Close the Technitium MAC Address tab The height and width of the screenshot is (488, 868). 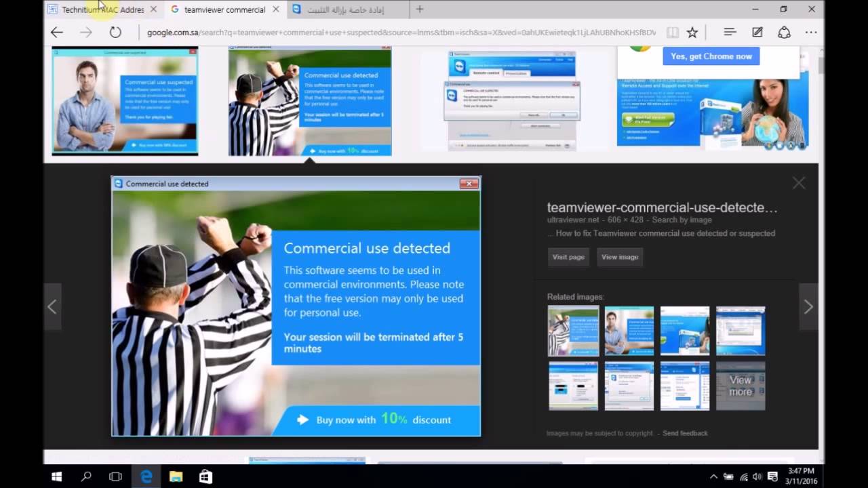tap(153, 9)
